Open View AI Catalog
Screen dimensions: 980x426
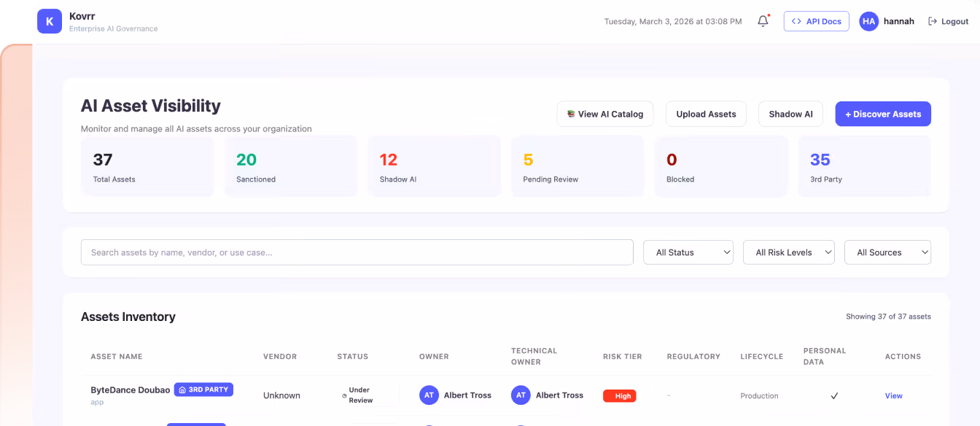[604, 114]
